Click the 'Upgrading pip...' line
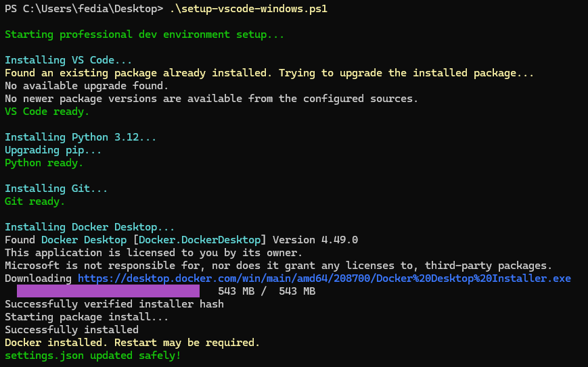Screen dimensions: 588x367 pyautogui.click(x=53, y=150)
